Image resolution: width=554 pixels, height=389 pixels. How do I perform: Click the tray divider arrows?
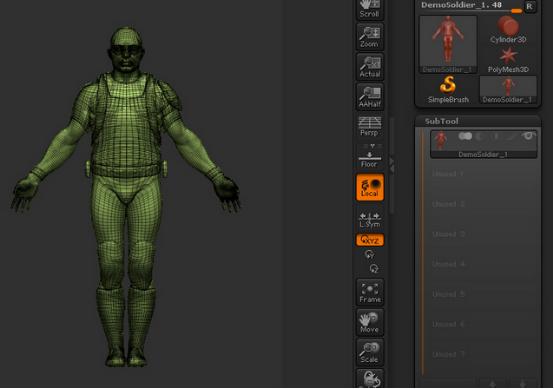point(391,165)
